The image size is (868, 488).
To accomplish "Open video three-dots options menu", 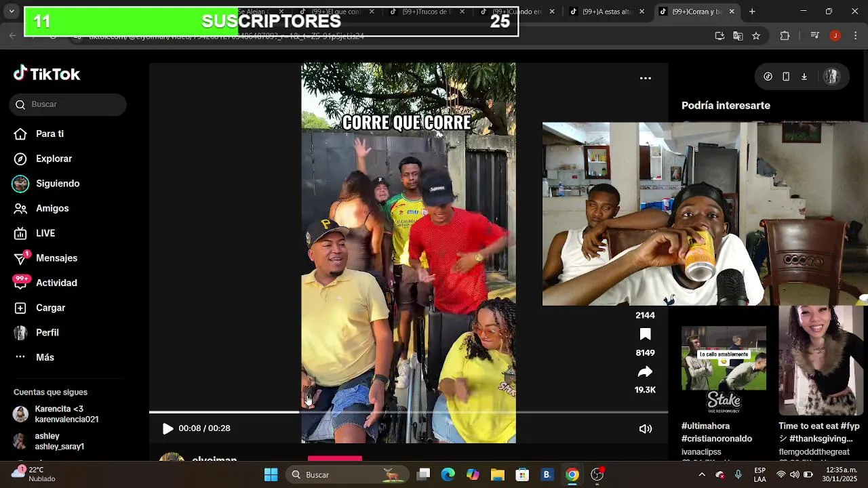I will point(646,79).
